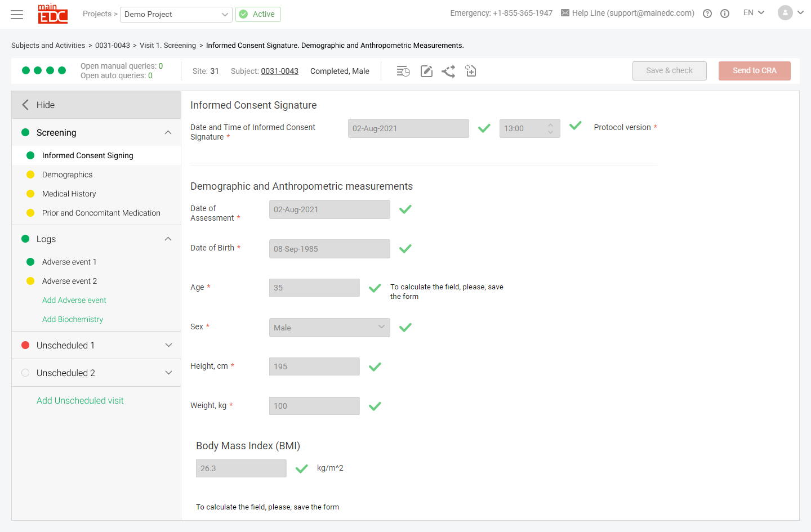This screenshot has width=811, height=532.
Task: Click the edit form pencil icon
Action: (426, 70)
